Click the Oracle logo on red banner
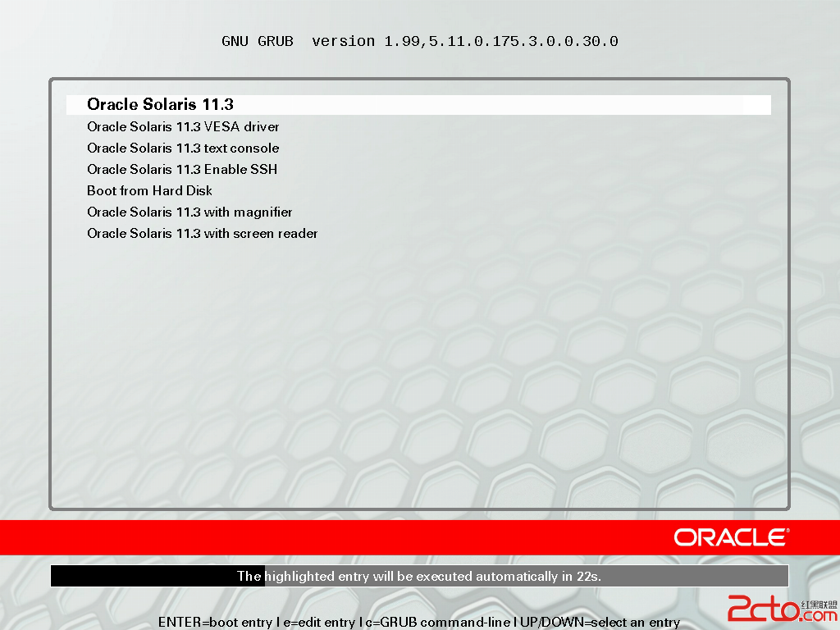The width and height of the screenshot is (840, 630). pyautogui.click(x=731, y=537)
